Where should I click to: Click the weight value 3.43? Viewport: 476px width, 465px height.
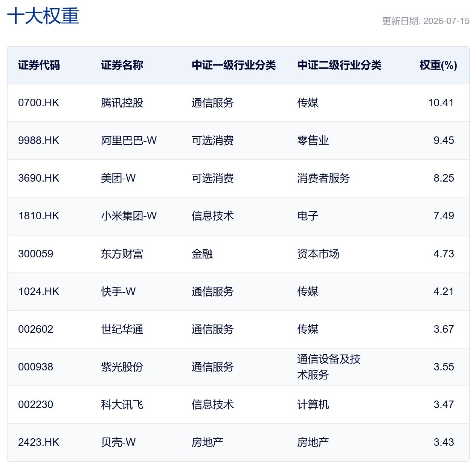coord(444,442)
